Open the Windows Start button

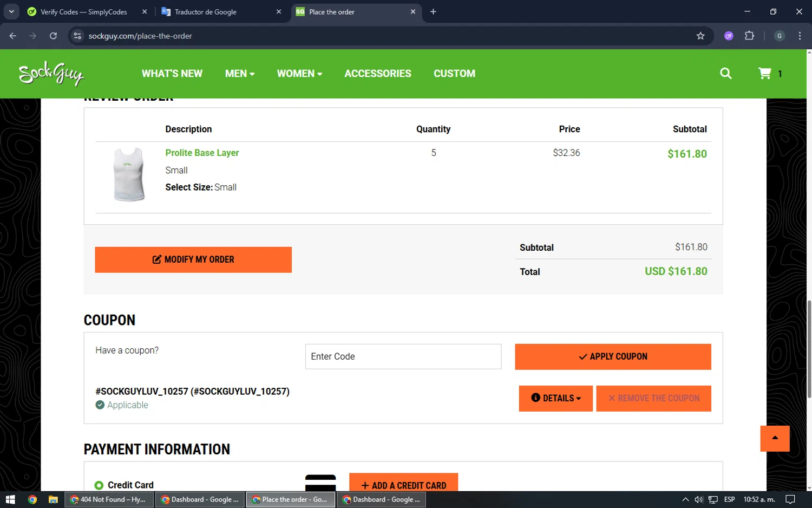click(x=10, y=499)
